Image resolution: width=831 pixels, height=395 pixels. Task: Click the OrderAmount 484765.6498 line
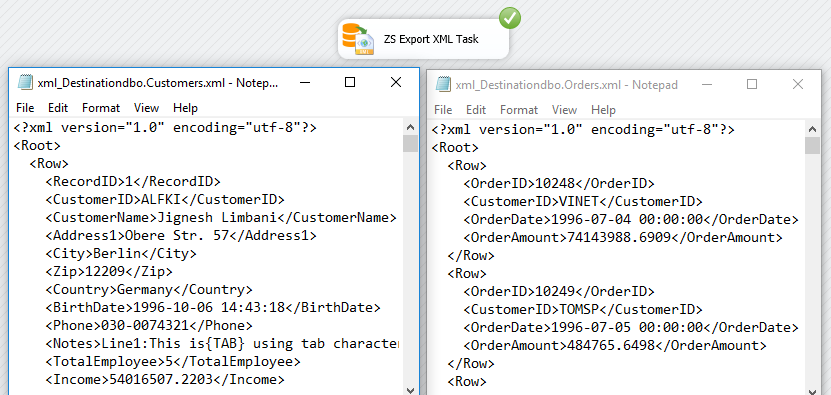click(x=615, y=346)
